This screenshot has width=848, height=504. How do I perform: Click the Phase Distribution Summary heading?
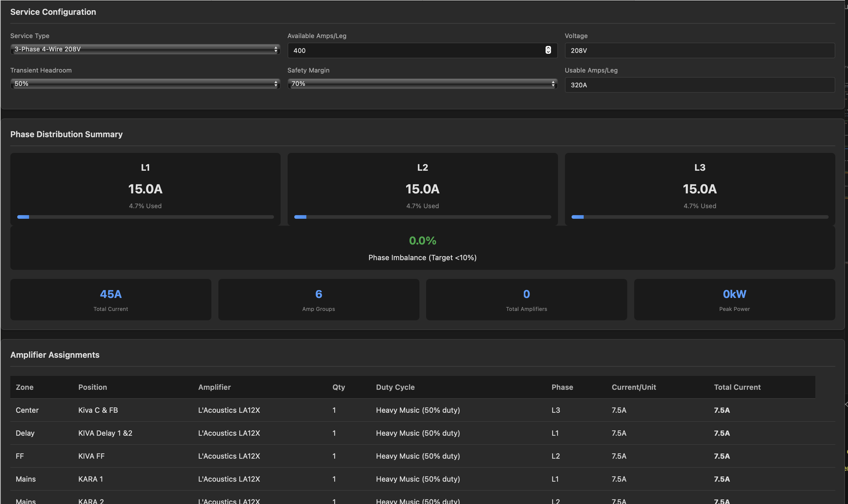click(66, 134)
